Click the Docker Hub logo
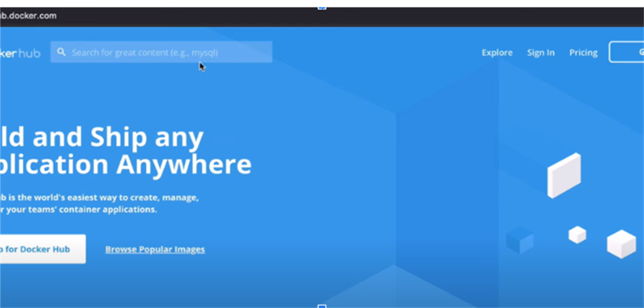The image size is (644, 308). (x=20, y=53)
